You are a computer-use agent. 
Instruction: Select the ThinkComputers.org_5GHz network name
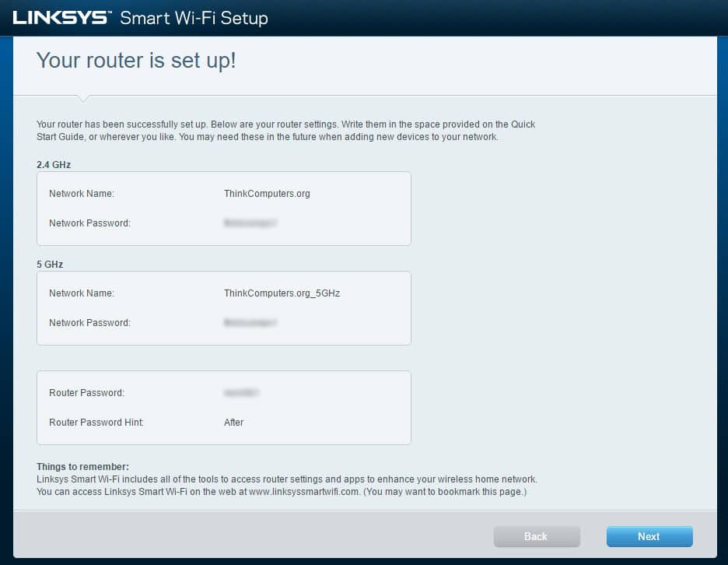282,293
